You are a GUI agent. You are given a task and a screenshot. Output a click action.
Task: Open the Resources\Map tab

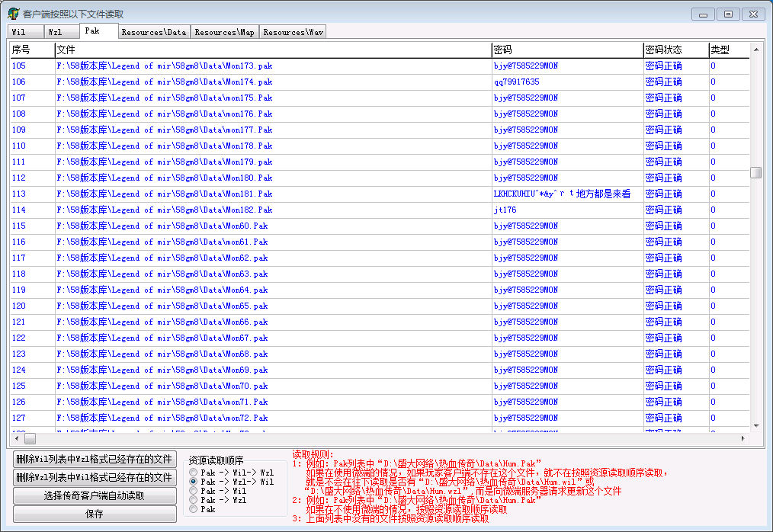(x=224, y=32)
